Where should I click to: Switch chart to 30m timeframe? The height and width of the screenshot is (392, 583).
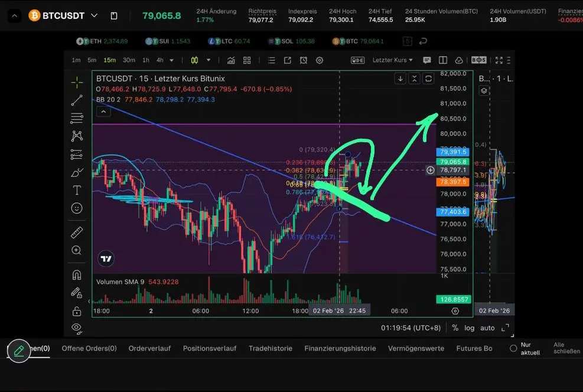(x=129, y=60)
